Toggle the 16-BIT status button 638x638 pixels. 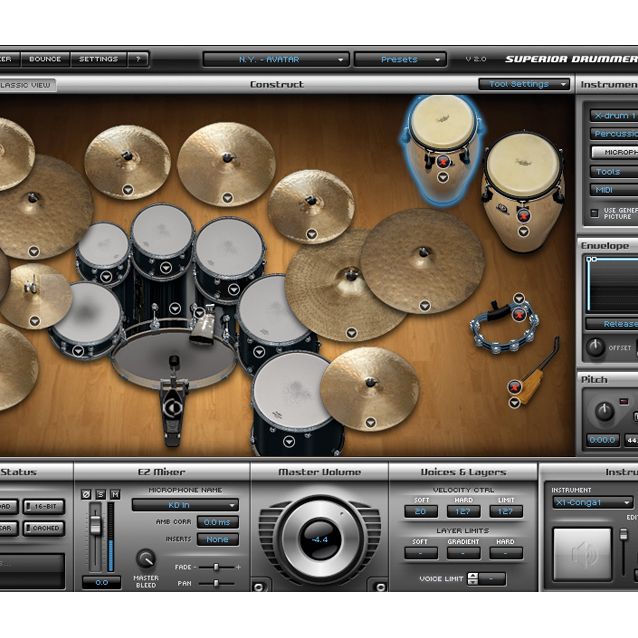pyautogui.click(x=44, y=507)
